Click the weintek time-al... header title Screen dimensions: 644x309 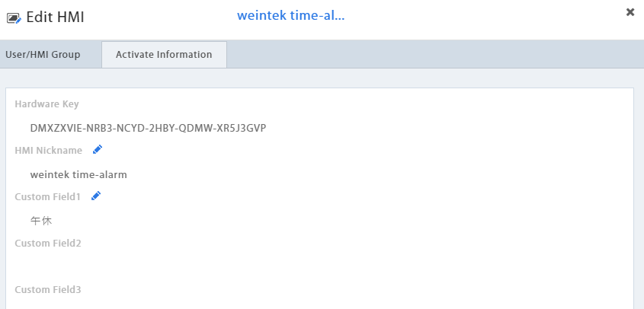click(291, 15)
